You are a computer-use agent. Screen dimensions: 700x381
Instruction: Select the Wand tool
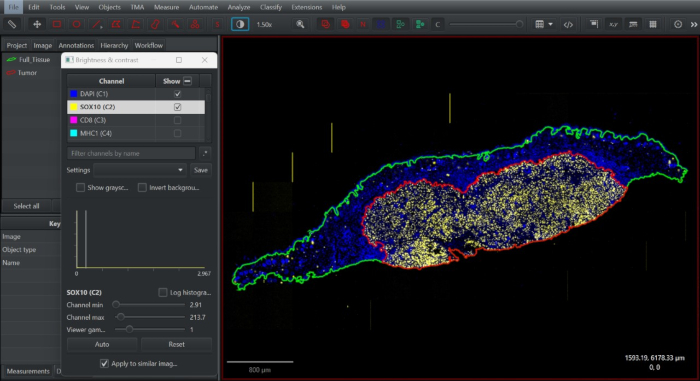point(175,24)
